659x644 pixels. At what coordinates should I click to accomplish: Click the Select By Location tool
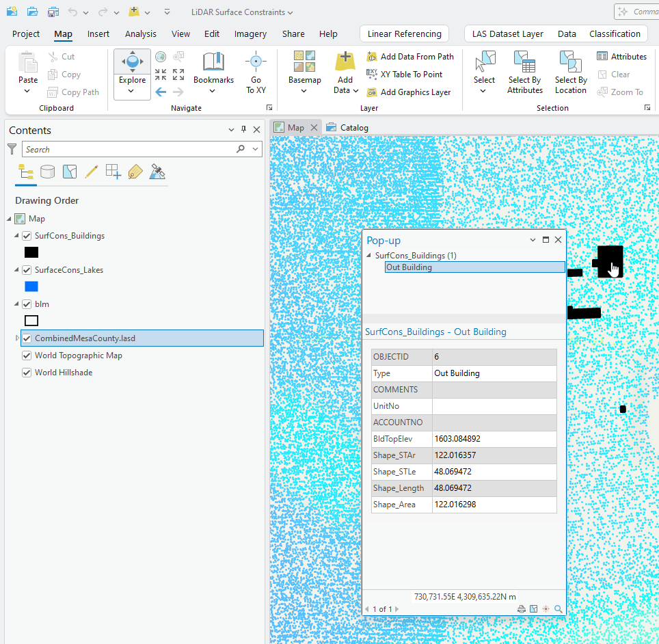570,72
